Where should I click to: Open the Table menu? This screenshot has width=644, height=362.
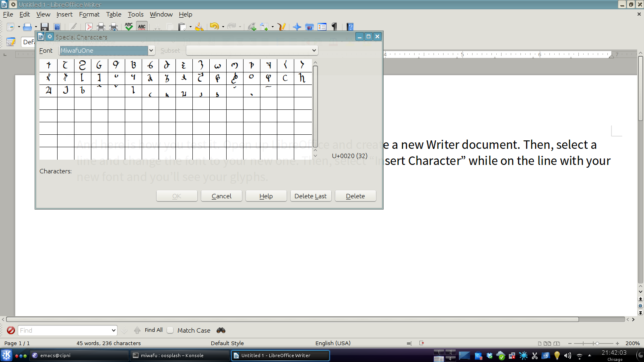point(114,14)
